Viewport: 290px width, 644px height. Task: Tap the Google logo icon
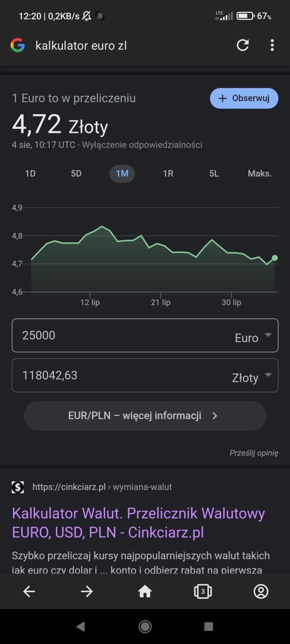pyautogui.click(x=17, y=45)
